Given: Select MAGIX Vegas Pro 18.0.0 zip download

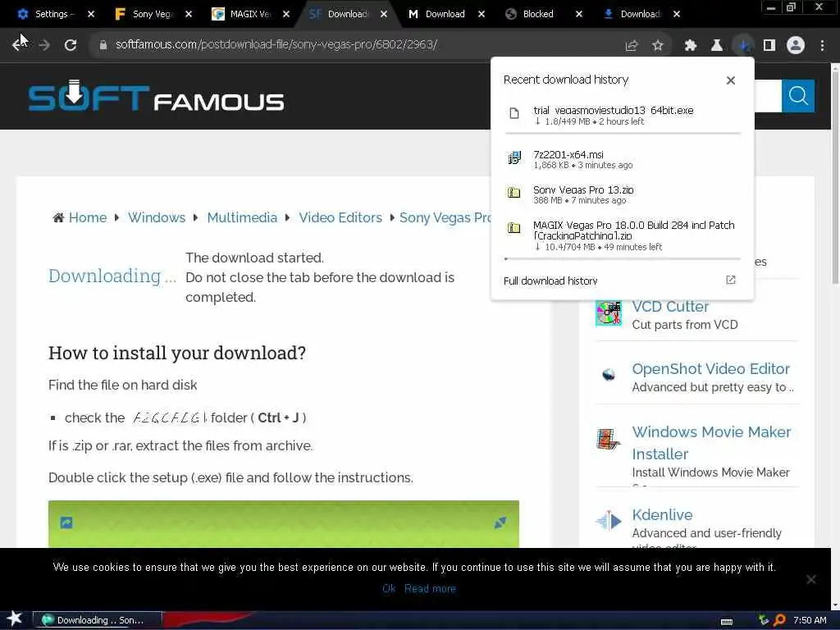Looking at the screenshot, I should coord(622,235).
